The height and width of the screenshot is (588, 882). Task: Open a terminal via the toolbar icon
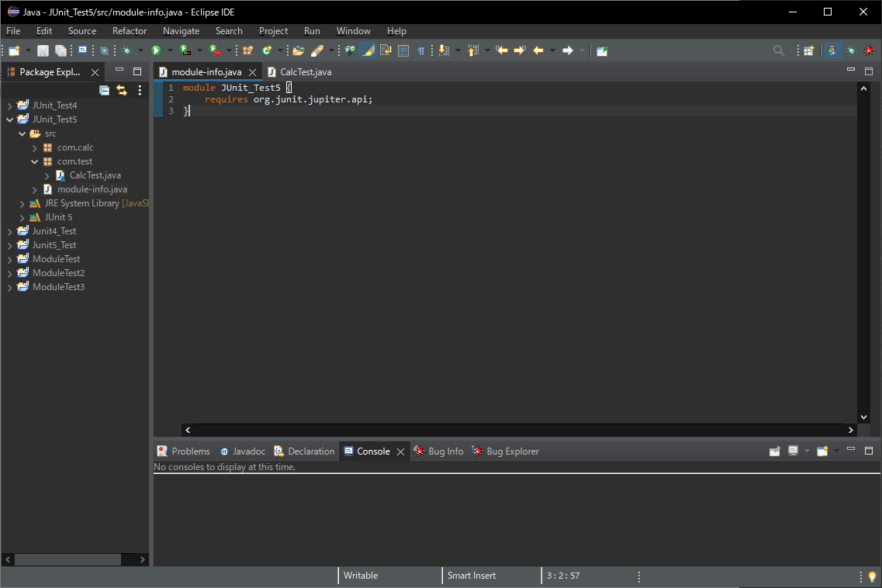point(83,50)
